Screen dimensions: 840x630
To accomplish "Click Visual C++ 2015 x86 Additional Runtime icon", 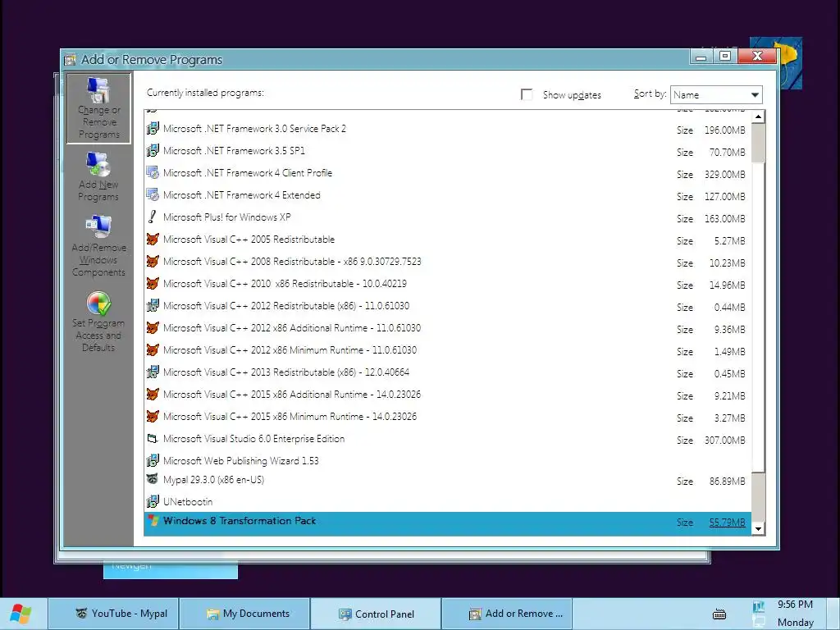I will click(x=153, y=395).
